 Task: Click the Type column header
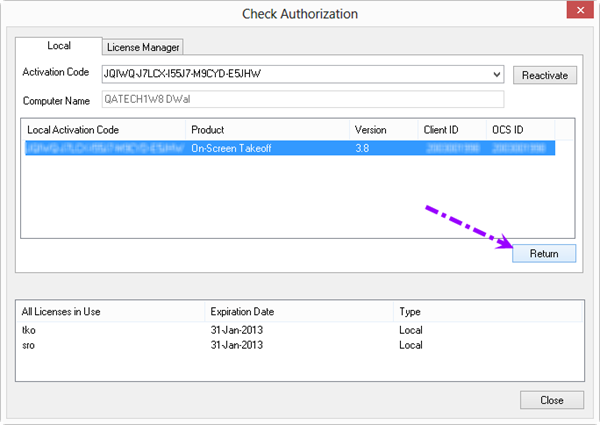[488, 312]
